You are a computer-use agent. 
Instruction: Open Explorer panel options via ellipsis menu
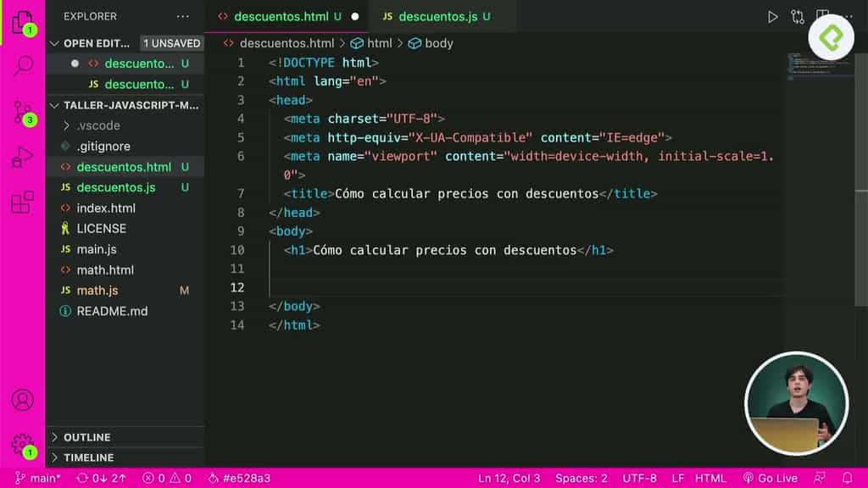click(183, 15)
